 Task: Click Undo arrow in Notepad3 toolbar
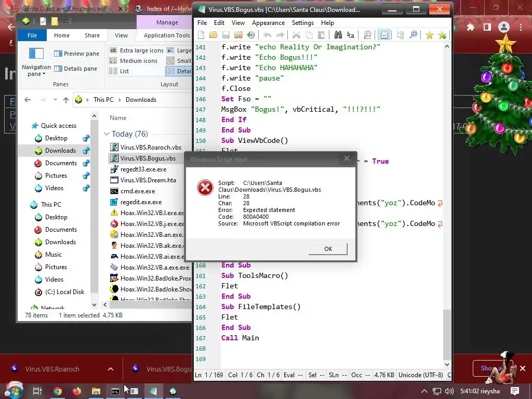click(268, 35)
